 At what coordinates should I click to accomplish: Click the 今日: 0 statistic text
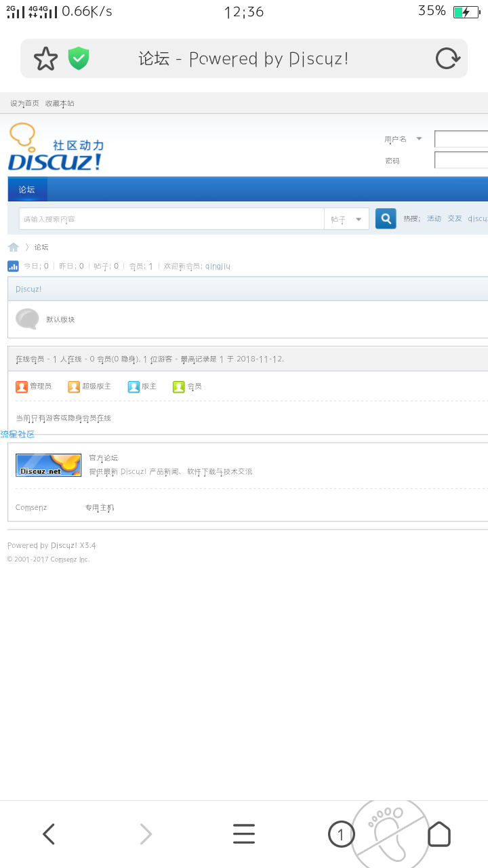click(x=37, y=267)
